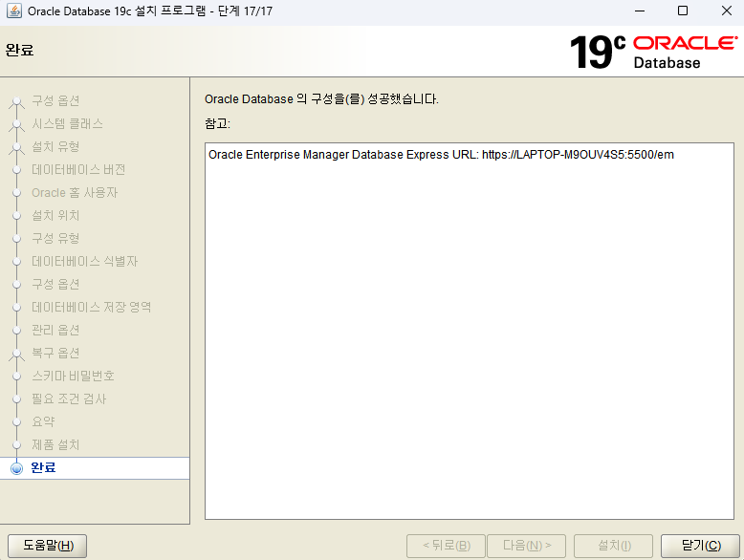744x560 pixels.
Task: Minimize the installer window
Action: pos(640,11)
